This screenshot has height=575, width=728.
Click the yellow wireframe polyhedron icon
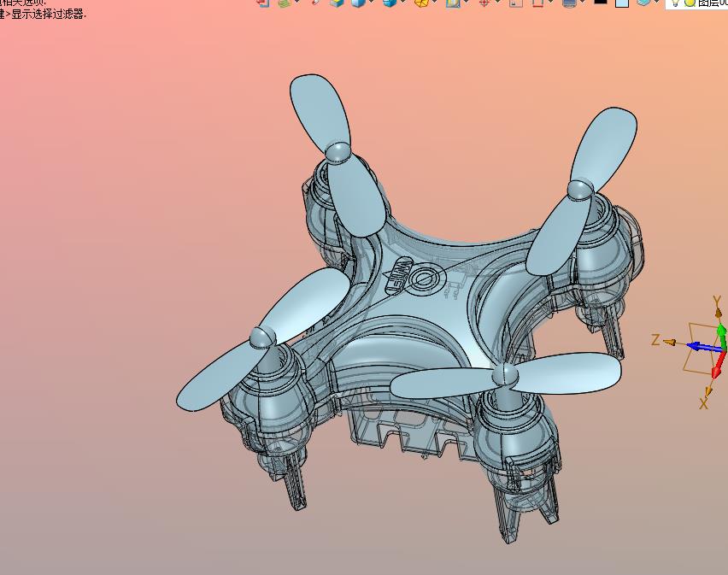[421, 3]
